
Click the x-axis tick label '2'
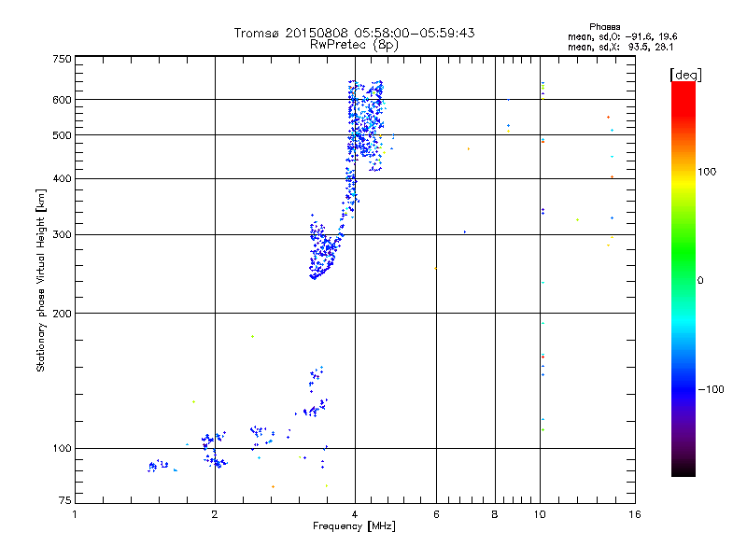coord(215,514)
